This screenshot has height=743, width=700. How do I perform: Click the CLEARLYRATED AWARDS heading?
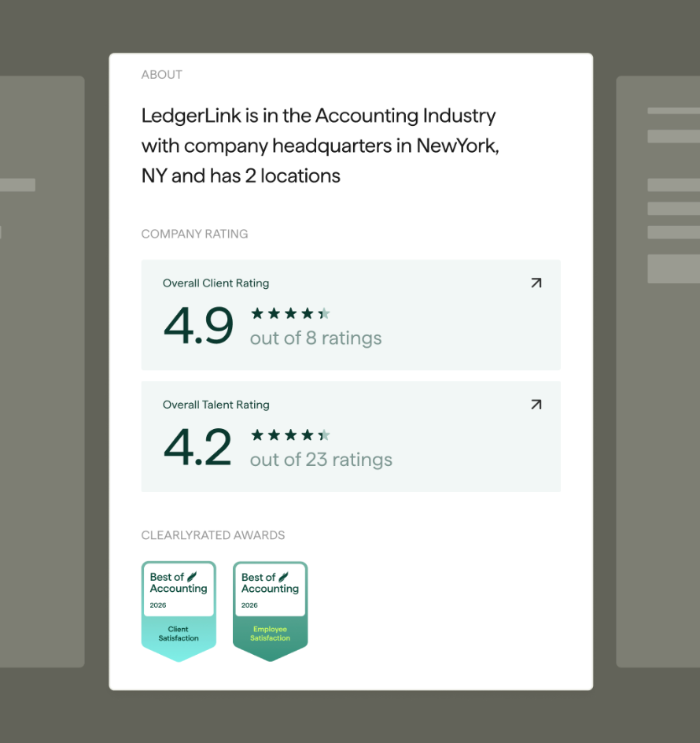[x=212, y=535]
